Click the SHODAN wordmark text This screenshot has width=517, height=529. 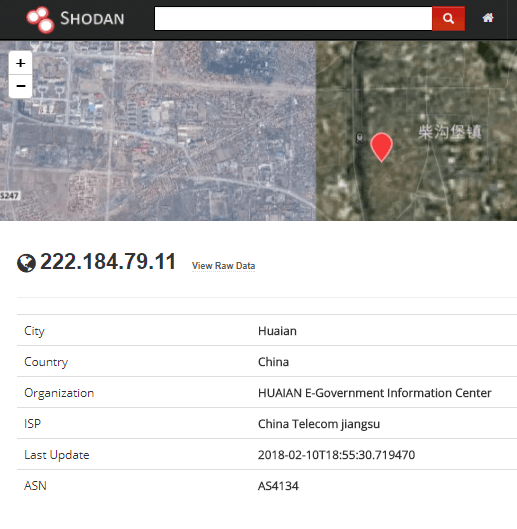(92, 19)
